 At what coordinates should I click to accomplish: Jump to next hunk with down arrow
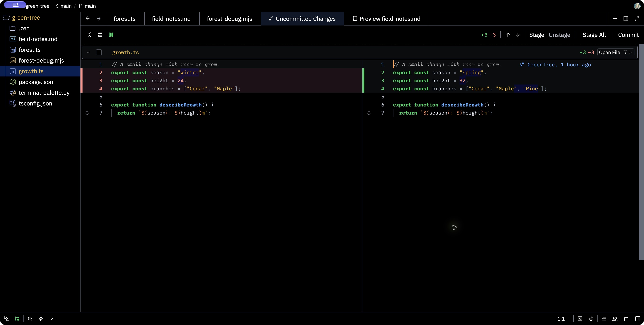(x=518, y=35)
